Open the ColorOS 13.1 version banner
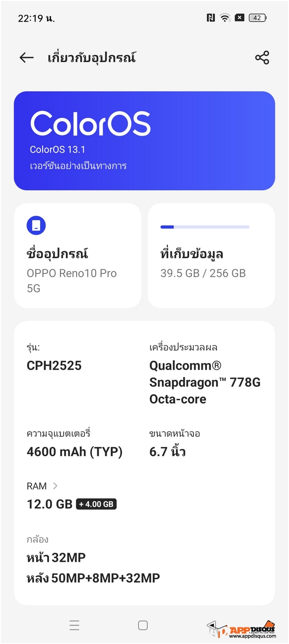The width and height of the screenshot is (289, 644). [144, 141]
